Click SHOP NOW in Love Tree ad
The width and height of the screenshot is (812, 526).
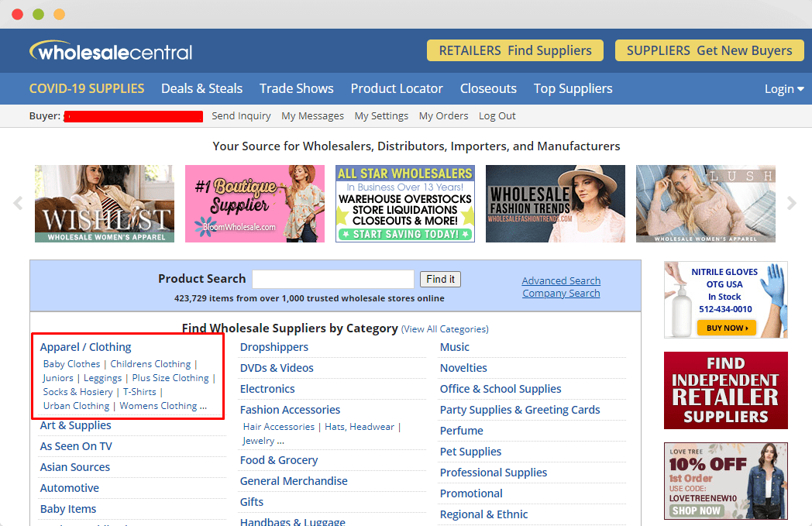[696, 511]
